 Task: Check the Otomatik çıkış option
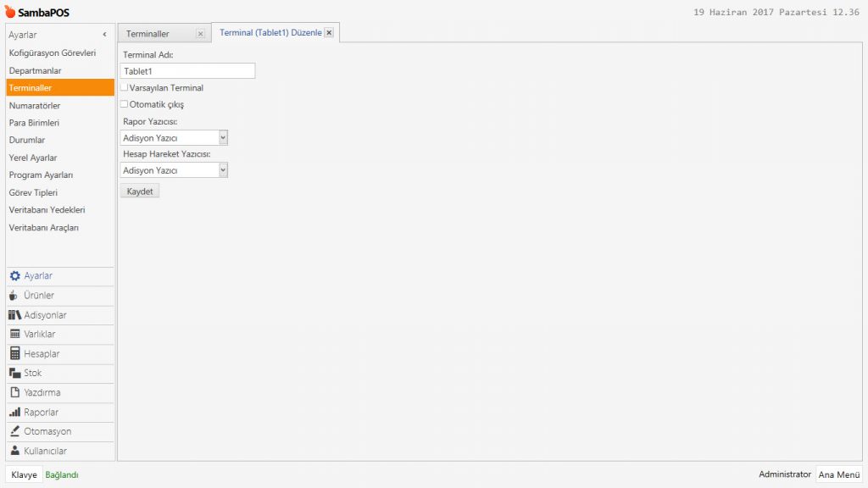coord(124,103)
